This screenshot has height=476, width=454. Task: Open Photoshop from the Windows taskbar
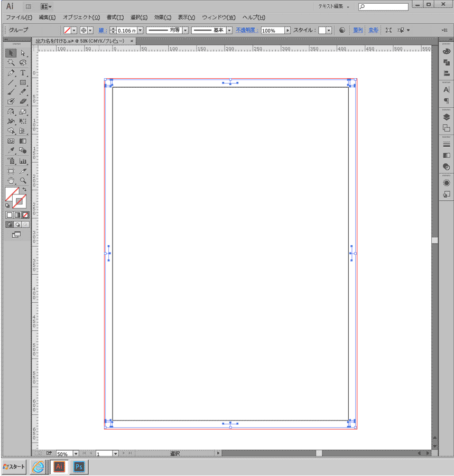(x=79, y=467)
